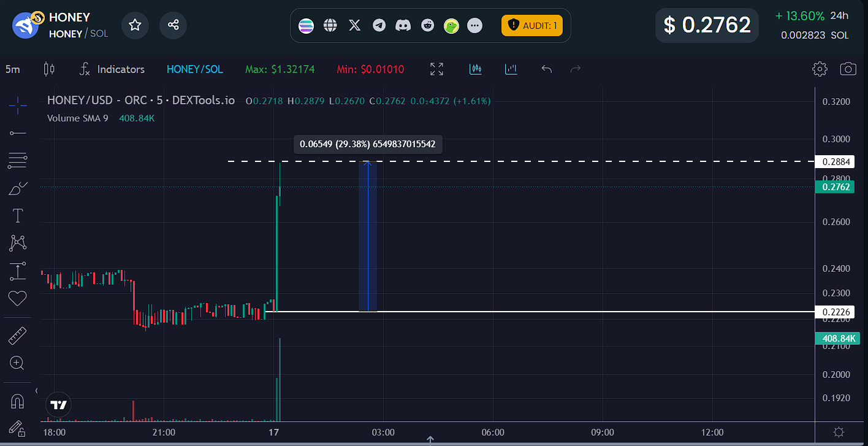The image size is (868, 446).
Task: Select the Fibonacci retracement drawing tool
Action: coord(18,161)
